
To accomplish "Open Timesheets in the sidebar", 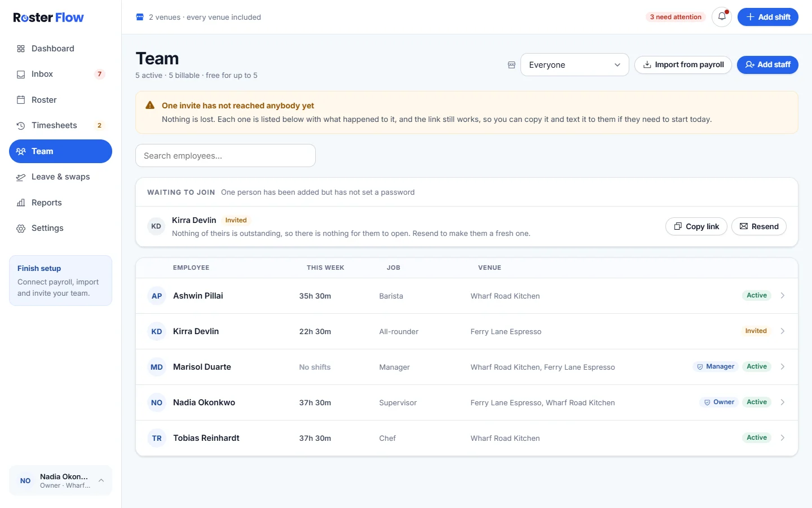I will 60,125.
